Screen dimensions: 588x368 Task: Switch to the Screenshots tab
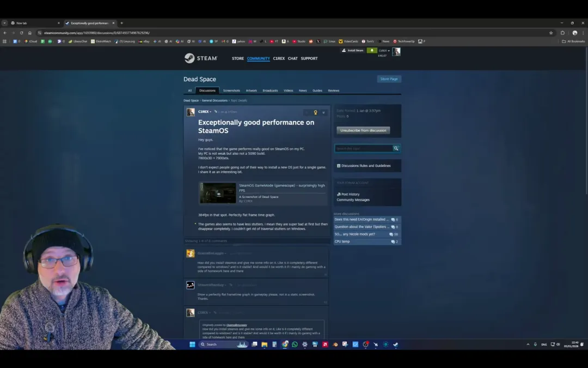pyautogui.click(x=231, y=91)
